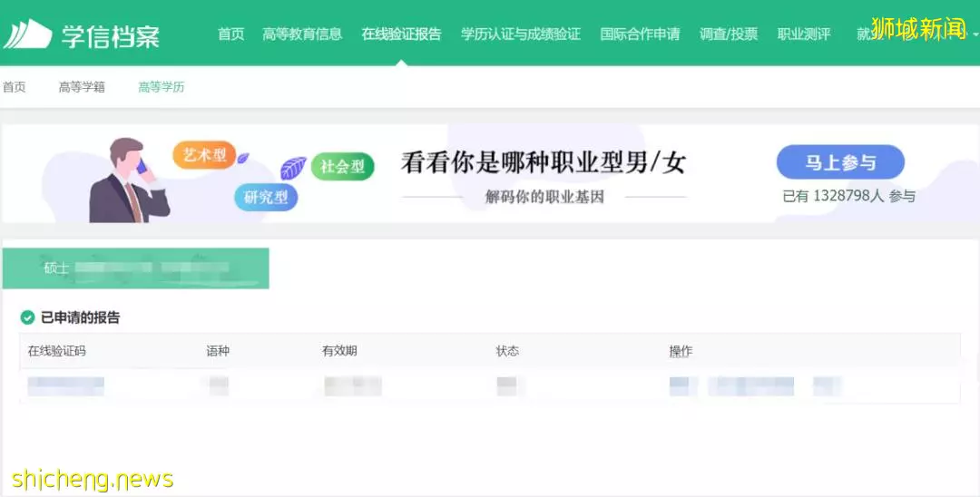This screenshot has height=497, width=980.
Task: Open 职业测评 navigation item
Action: click(x=804, y=34)
